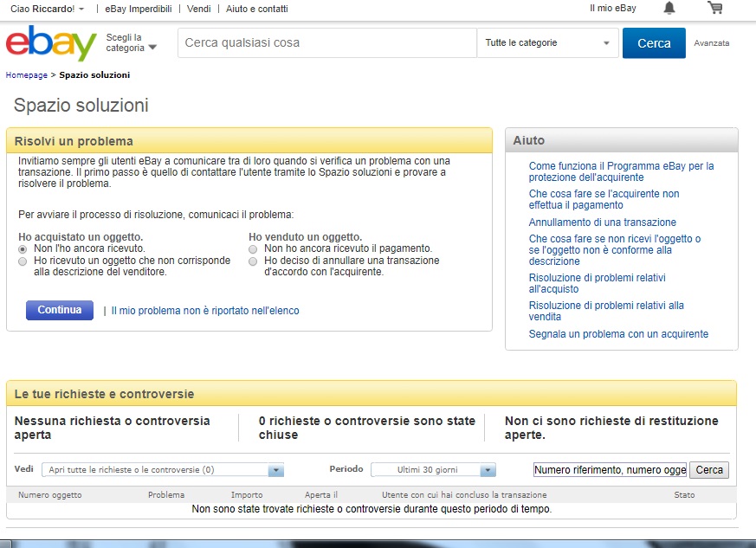Click '0 richieste o controversie sono state chiuse'

tap(367, 428)
